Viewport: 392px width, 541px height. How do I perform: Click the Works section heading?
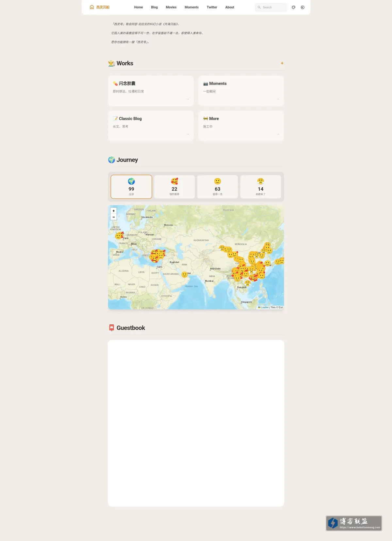pos(121,63)
